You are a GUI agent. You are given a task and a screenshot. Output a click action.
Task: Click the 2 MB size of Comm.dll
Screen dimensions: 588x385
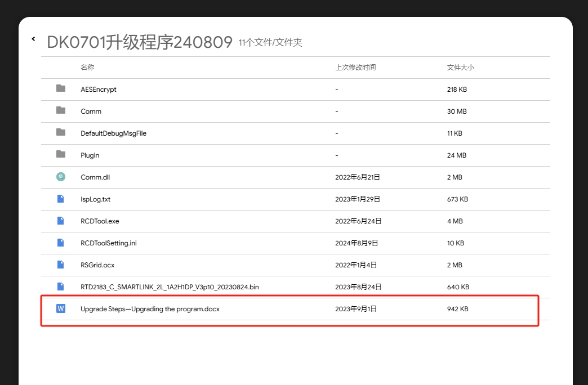pos(455,177)
